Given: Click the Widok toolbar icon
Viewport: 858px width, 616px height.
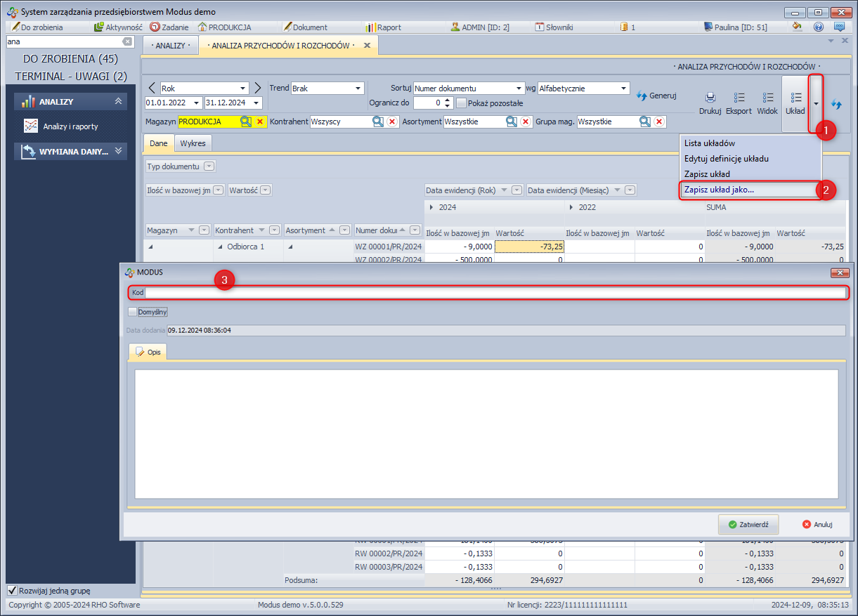Looking at the screenshot, I should [767, 98].
